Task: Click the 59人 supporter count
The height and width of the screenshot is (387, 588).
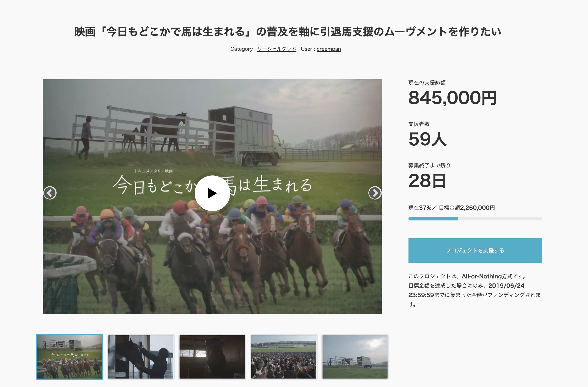Action: pos(427,139)
